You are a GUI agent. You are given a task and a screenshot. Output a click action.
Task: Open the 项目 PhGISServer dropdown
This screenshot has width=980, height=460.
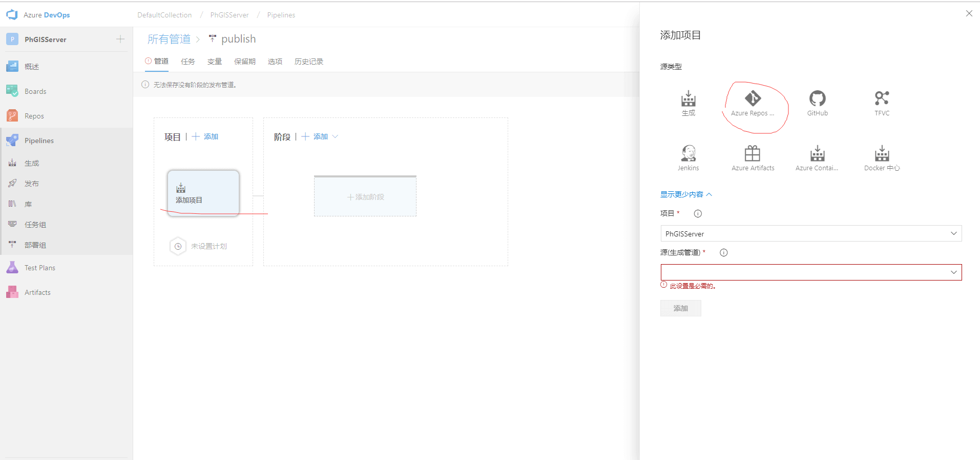[x=810, y=233]
